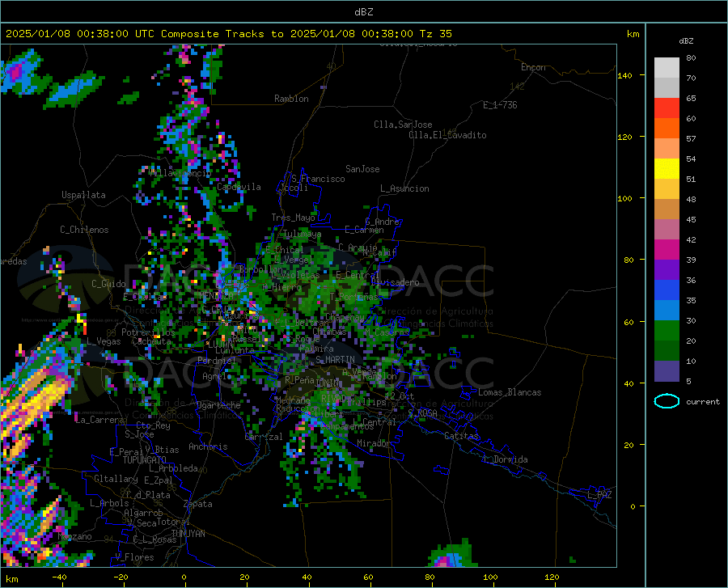Image resolution: width=728 pixels, height=588 pixels.
Task: Click the 'Mirador' map label
Action: 374,443
